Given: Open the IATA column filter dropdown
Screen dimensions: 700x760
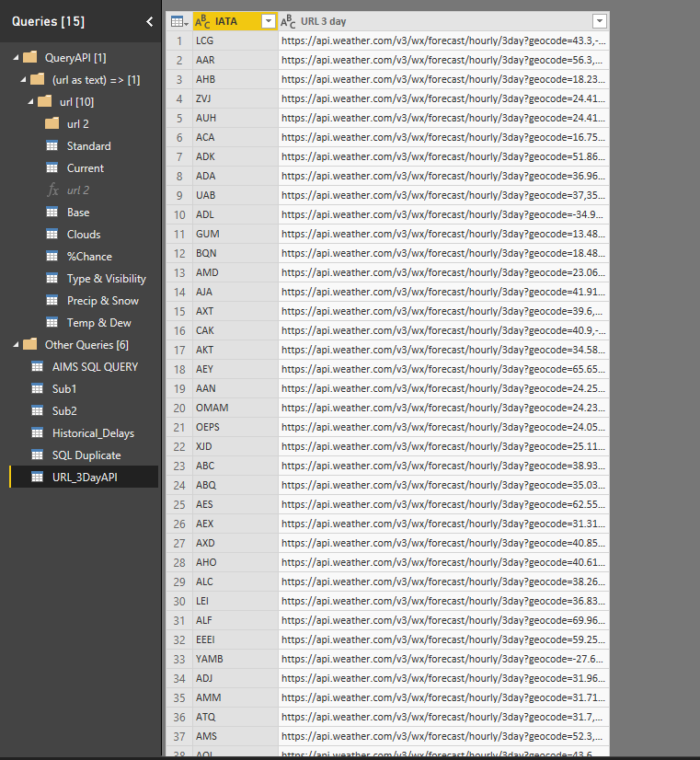Looking at the screenshot, I should pyautogui.click(x=269, y=21).
